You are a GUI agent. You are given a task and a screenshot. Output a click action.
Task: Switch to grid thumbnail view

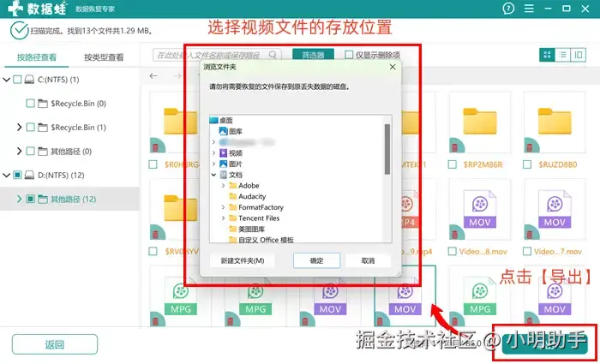pyautogui.click(x=547, y=55)
